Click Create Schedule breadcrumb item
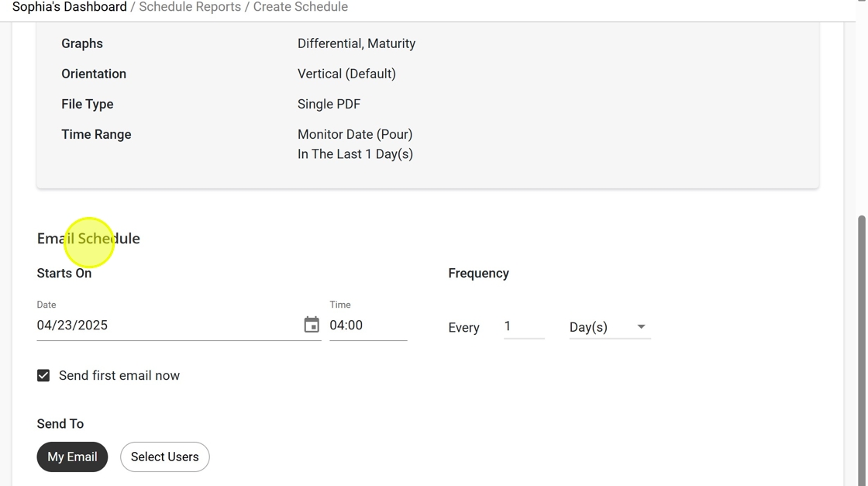 (301, 7)
